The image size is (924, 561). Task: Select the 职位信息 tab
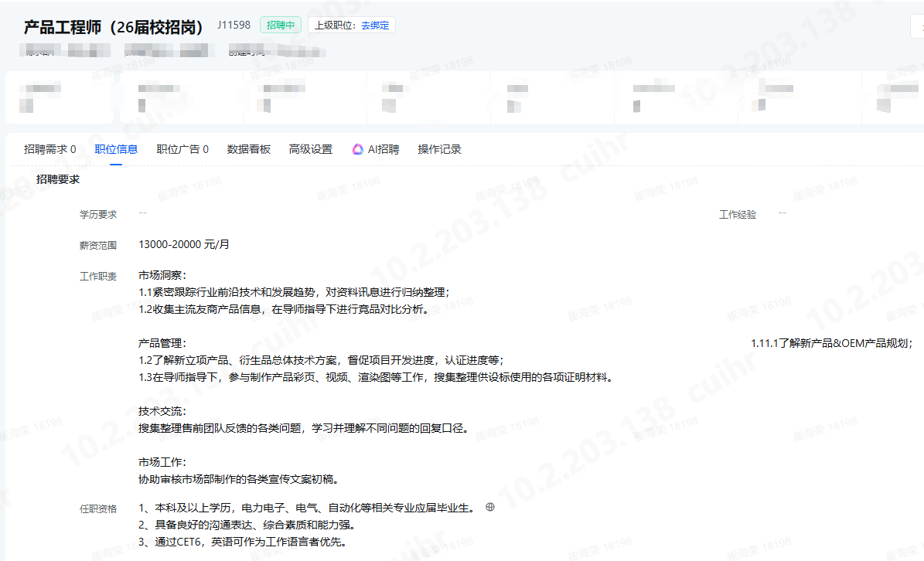tap(116, 149)
